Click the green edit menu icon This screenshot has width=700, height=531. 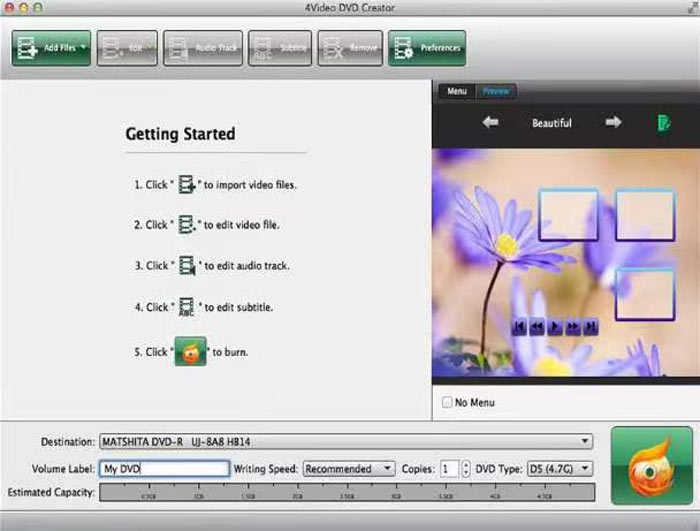[x=664, y=123]
